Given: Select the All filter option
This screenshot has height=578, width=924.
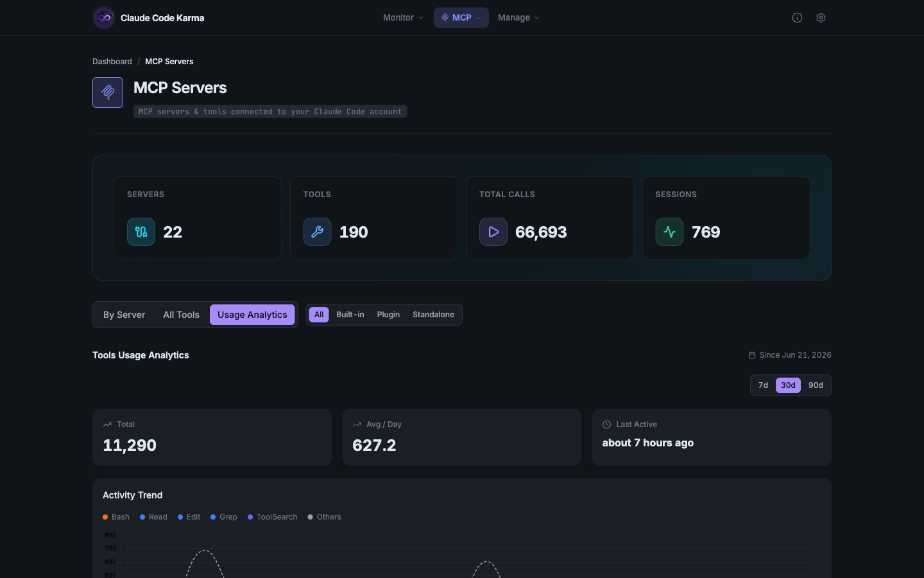Looking at the screenshot, I should (319, 315).
